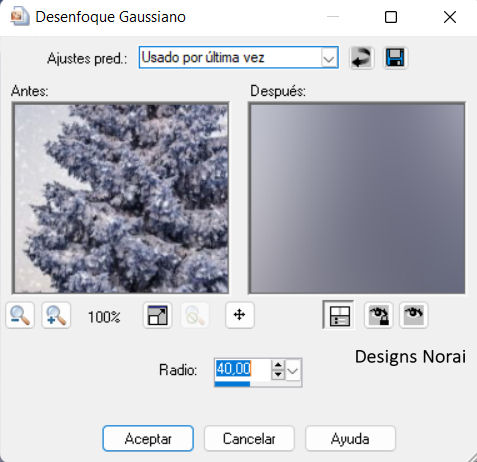
Task: Click the zoom out magnifier icon
Action: point(20,315)
